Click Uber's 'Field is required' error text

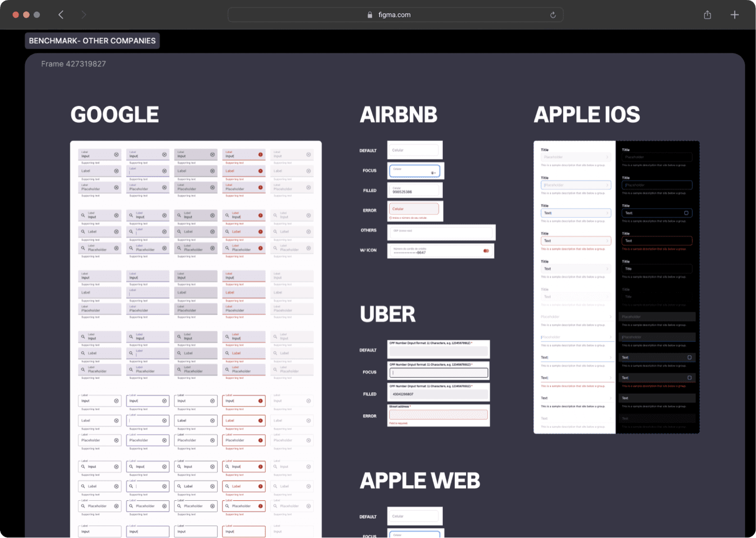pos(399,423)
